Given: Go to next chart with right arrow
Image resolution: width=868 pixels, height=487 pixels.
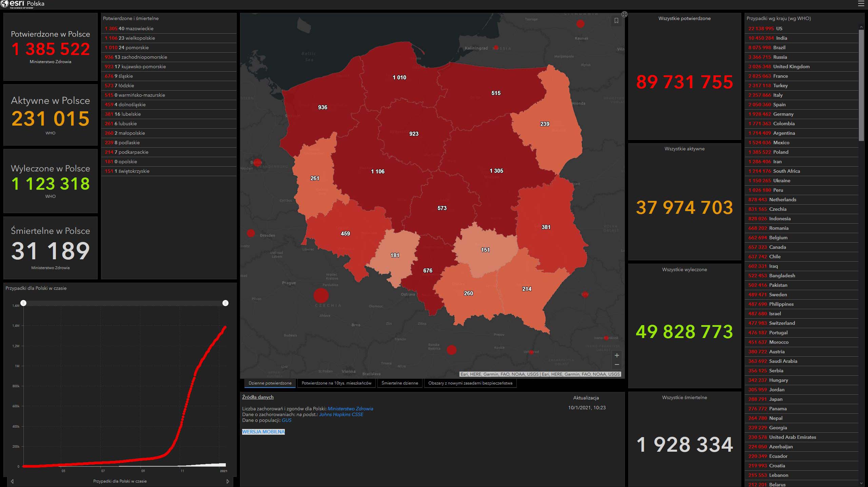Looking at the screenshot, I should tap(228, 481).
